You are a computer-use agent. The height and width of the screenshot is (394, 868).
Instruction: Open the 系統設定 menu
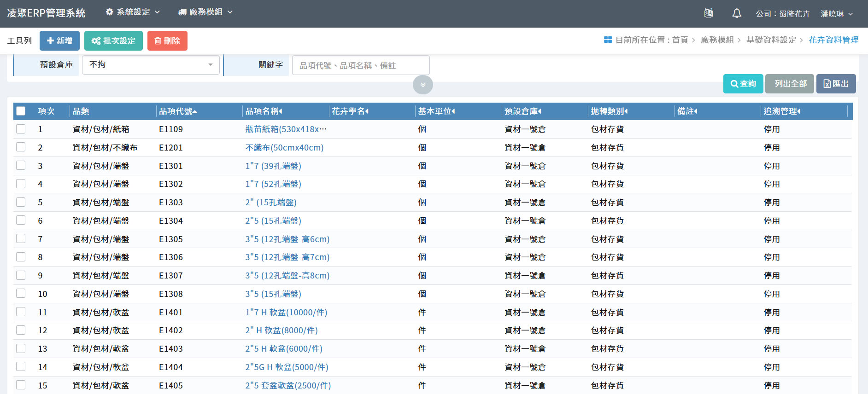tap(133, 12)
